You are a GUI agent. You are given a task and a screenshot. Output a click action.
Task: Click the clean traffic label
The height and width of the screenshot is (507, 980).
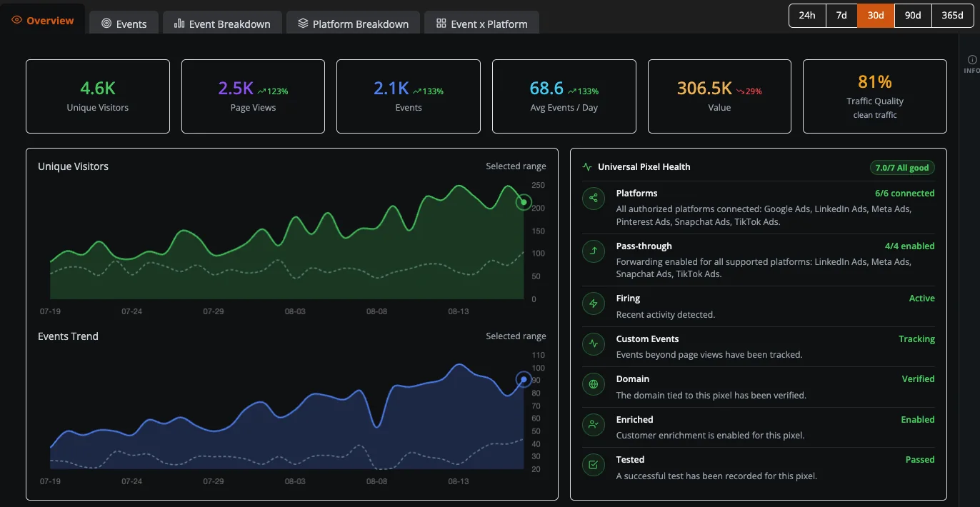(x=875, y=115)
